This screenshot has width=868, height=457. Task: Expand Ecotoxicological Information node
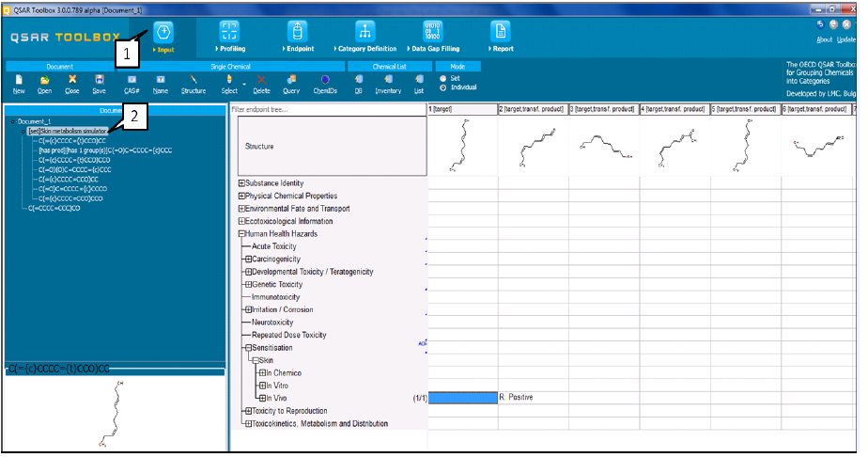click(x=241, y=221)
